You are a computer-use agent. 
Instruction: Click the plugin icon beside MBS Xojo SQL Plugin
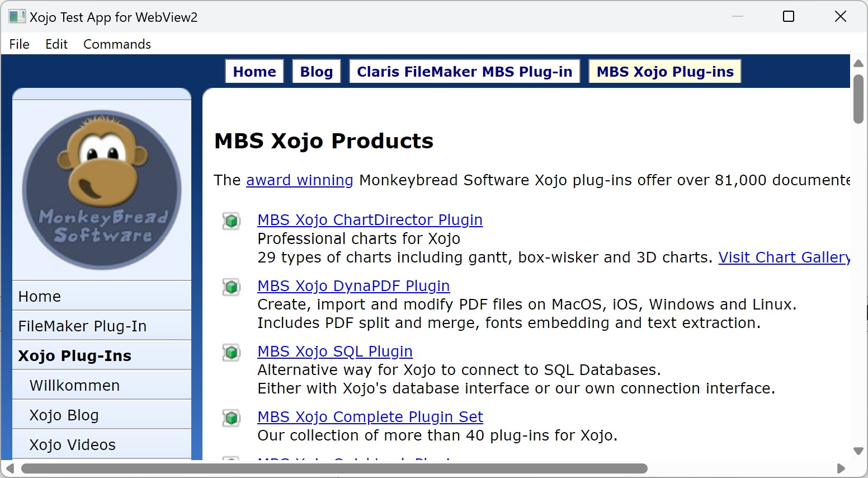(x=232, y=352)
